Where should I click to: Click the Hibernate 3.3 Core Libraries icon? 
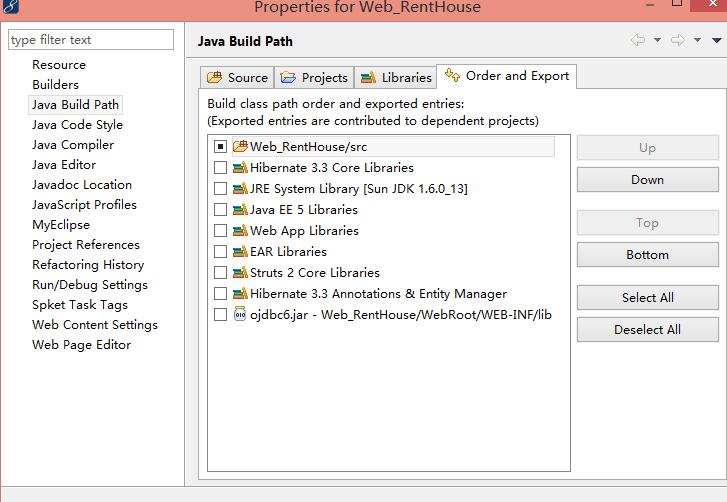[240, 168]
